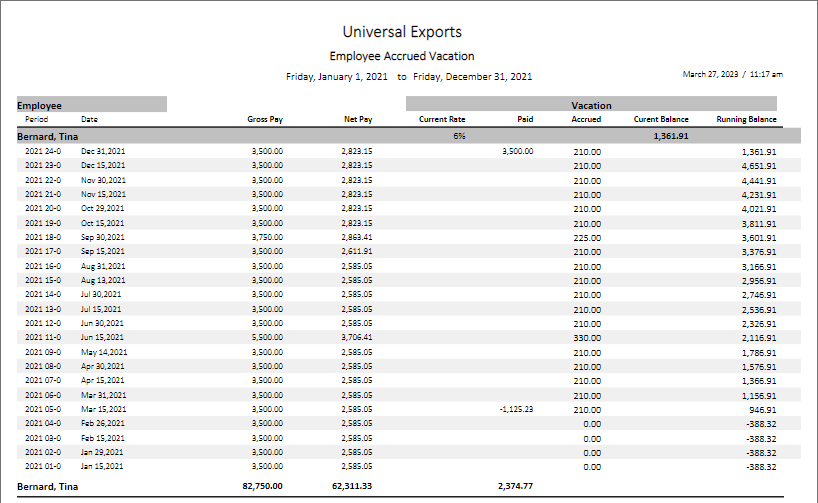Select the Jun 15, 2021 date entry
This screenshot has width=818, height=503.
pyautogui.click(x=103, y=338)
